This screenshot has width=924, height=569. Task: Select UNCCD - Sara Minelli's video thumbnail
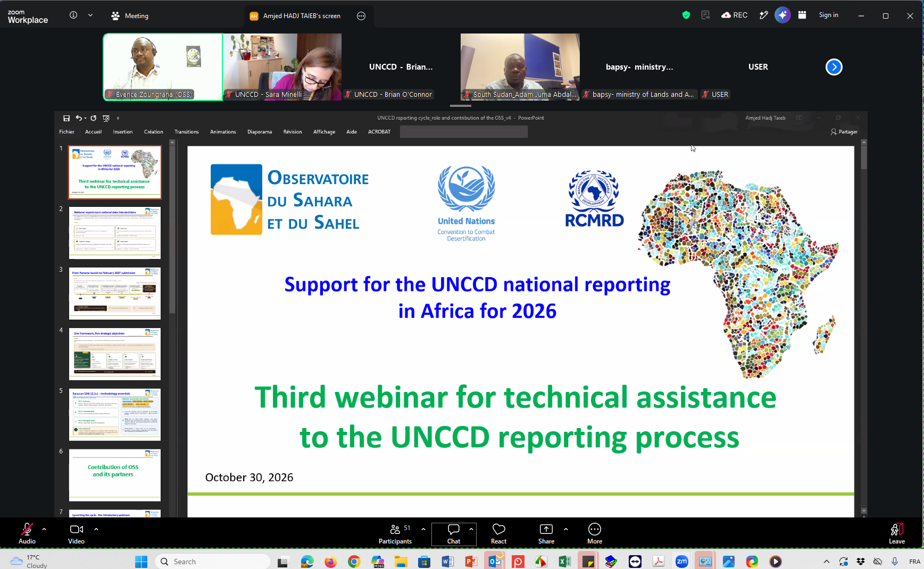[282, 67]
